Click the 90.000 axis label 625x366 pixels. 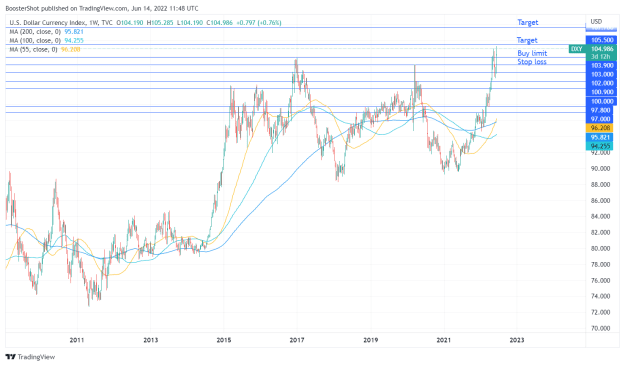click(x=600, y=169)
